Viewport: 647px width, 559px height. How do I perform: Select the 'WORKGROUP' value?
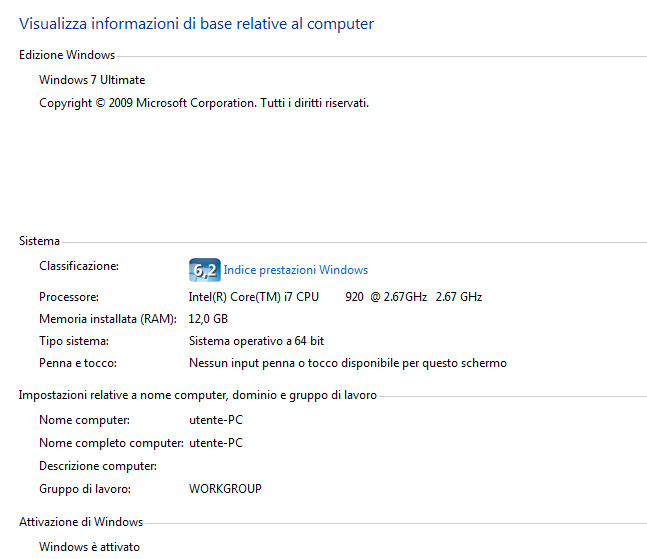(225, 489)
